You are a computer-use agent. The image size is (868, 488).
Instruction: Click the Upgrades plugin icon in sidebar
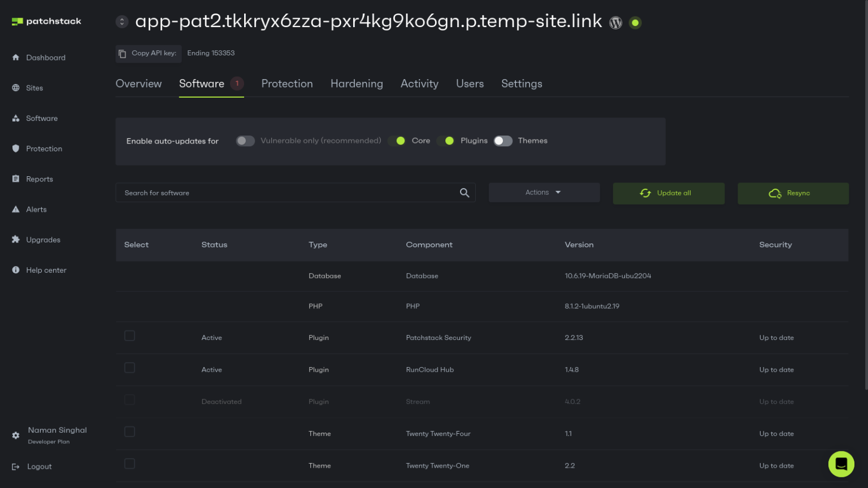(x=16, y=239)
